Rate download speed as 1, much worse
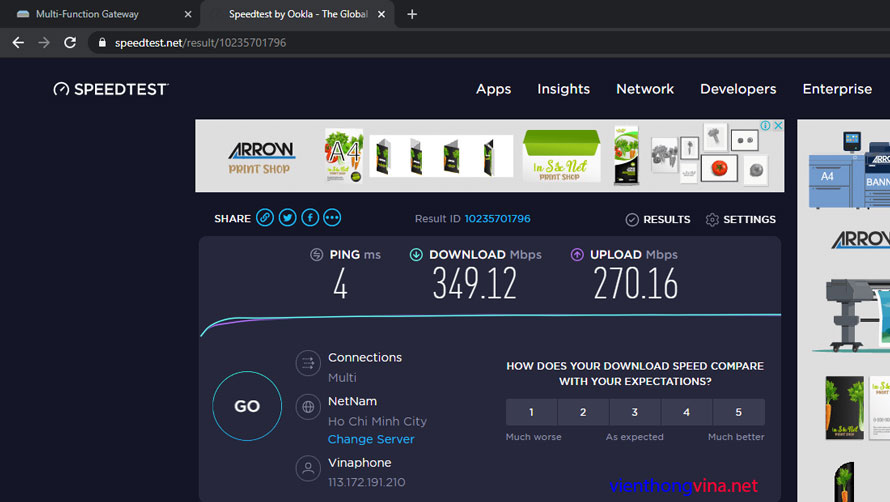 pos(531,412)
